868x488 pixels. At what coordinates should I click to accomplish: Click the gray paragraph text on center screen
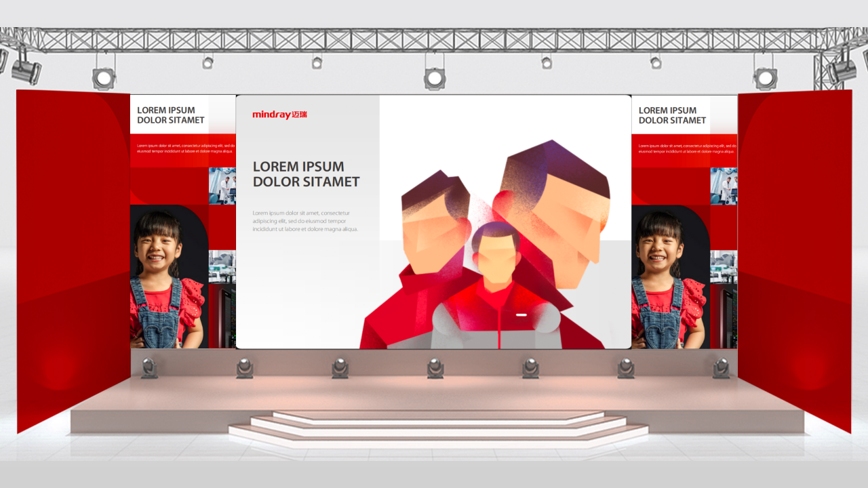pos(305,221)
